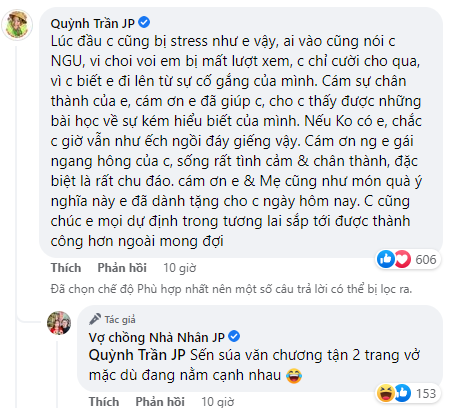
Task: Click Thích under the author's reply
Action: point(104,402)
